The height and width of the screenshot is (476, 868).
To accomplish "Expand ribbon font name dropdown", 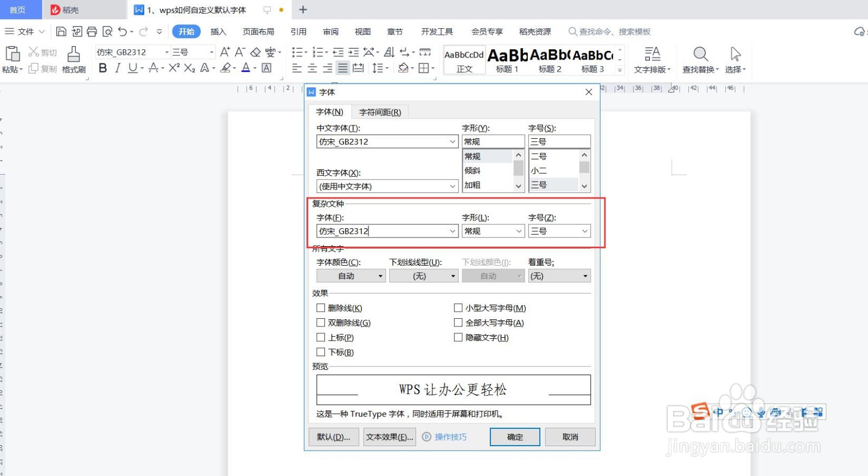I will coord(167,52).
